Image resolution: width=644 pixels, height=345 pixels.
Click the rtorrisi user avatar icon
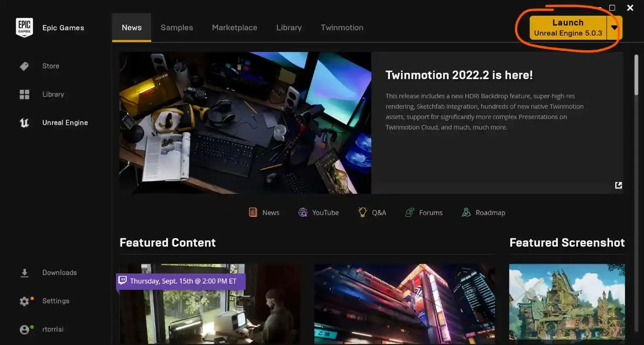pyautogui.click(x=24, y=330)
